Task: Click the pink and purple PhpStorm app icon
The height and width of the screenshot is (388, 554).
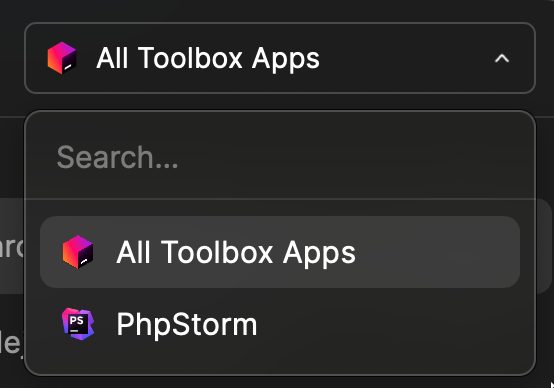Action: coord(78,324)
